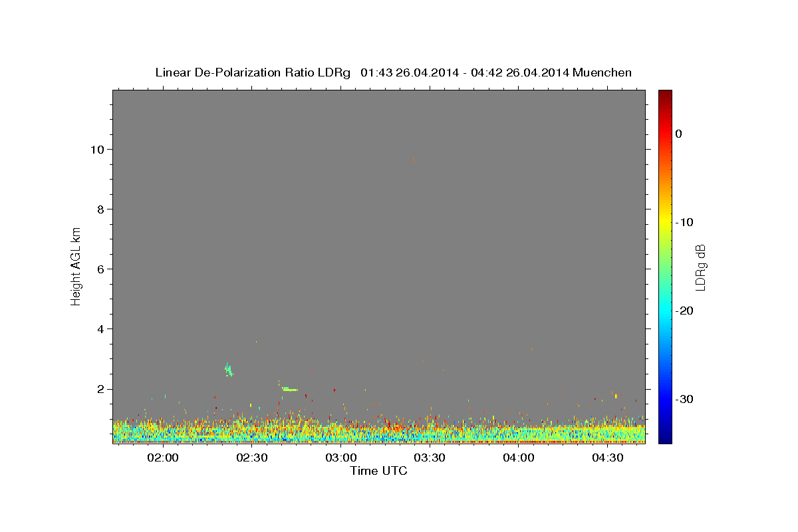Click the 'LDRg dB' colorbar label

pyautogui.click(x=700, y=267)
